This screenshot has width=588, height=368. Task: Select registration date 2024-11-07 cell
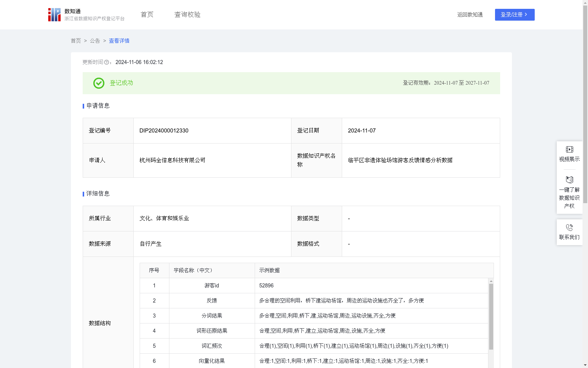(421, 131)
